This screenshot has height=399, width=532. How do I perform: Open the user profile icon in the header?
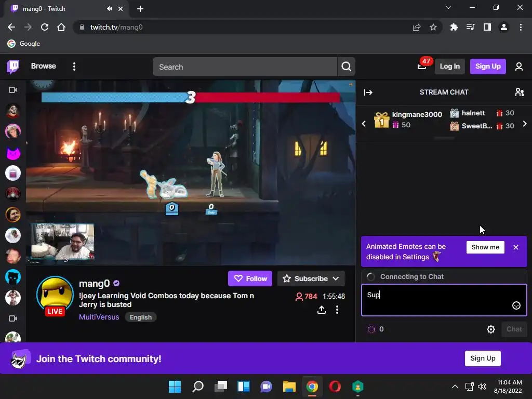click(x=519, y=66)
